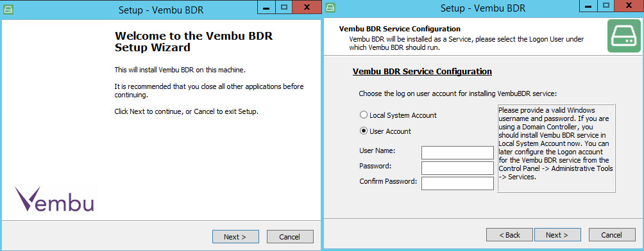Click 'Click Next to continue, or Cancel to exit Setup.' text
This screenshot has width=644, height=251.
[187, 111]
